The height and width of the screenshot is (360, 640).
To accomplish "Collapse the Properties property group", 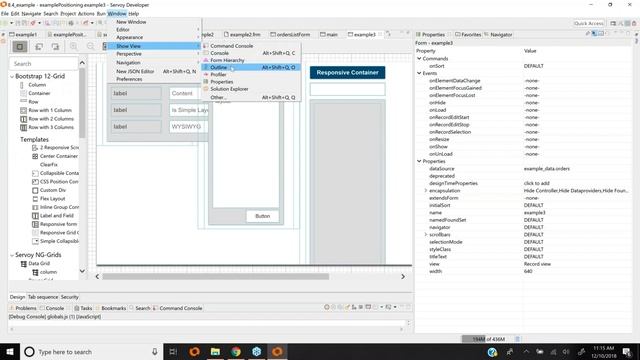I will [419, 161].
